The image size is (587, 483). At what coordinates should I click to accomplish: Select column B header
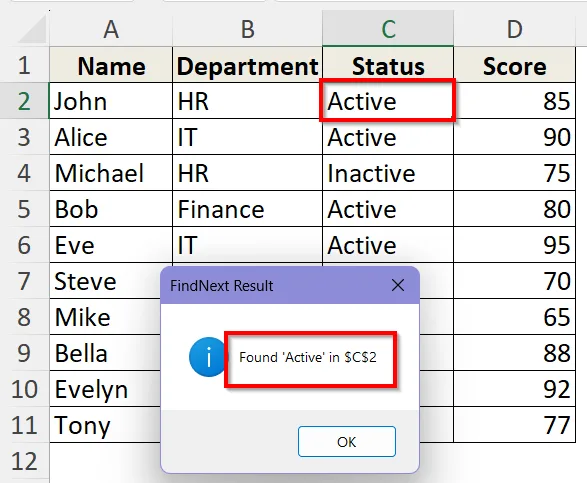[x=247, y=29]
